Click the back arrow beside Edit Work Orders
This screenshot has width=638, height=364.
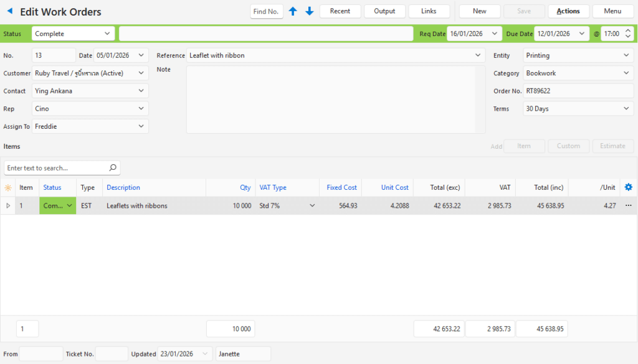pyautogui.click(x=9, y=11)
